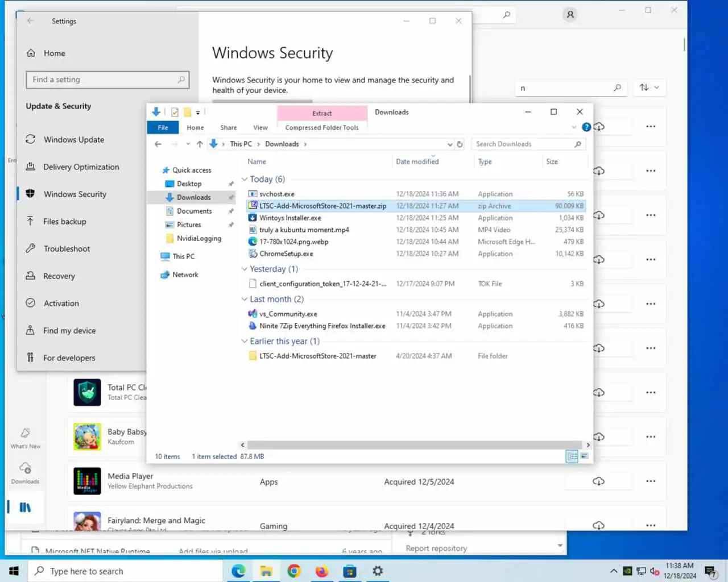Expand address bar history dropdown
Viewport: 728px width, 582px height.
pyautogui.click(x=450, y=144)
